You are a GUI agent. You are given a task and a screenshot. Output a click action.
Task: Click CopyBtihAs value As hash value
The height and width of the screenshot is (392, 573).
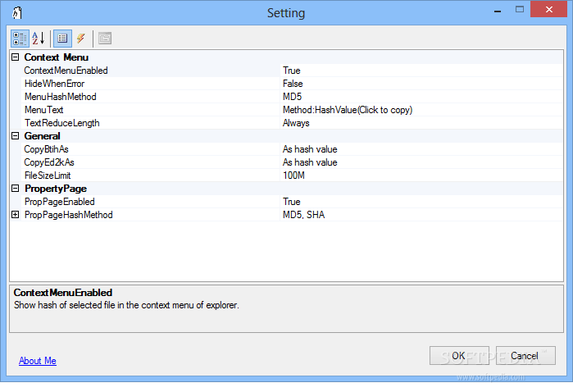(421, 149)
